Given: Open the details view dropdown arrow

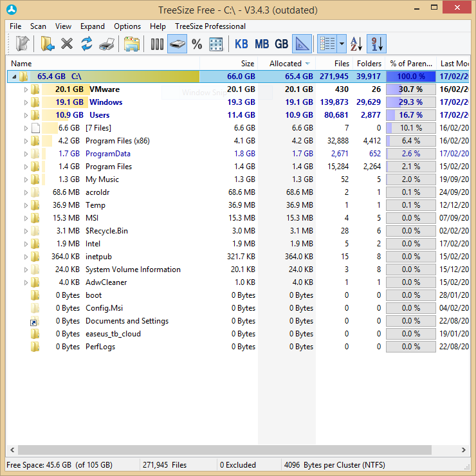Looking at the screenshot, I should pos(342,44).
